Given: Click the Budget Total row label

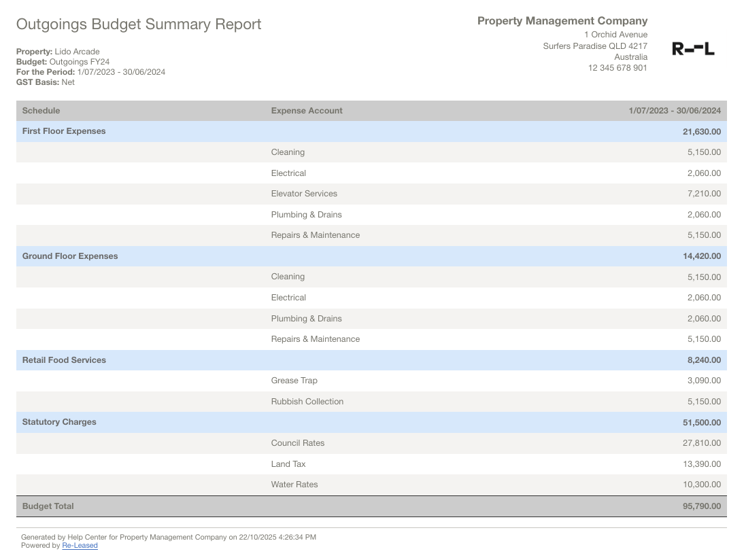Looking at the screenshot, I should pos(48,506).
